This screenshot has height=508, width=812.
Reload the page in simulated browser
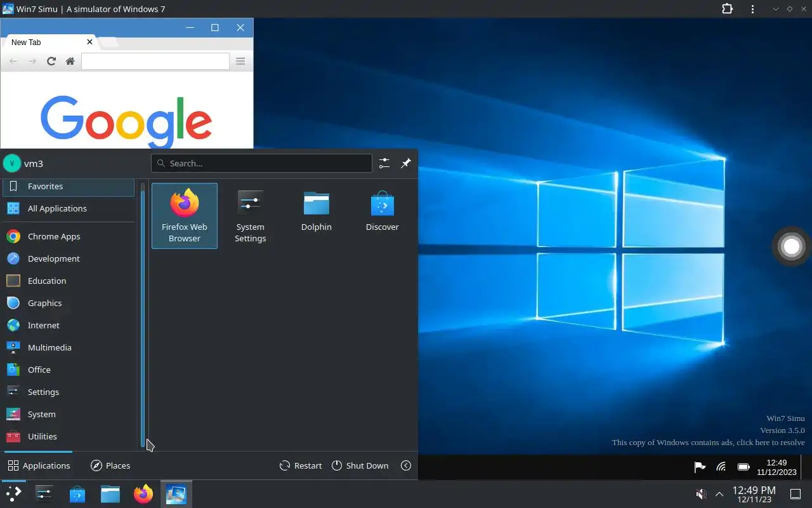pyautogui.click(x=51, y=61)
